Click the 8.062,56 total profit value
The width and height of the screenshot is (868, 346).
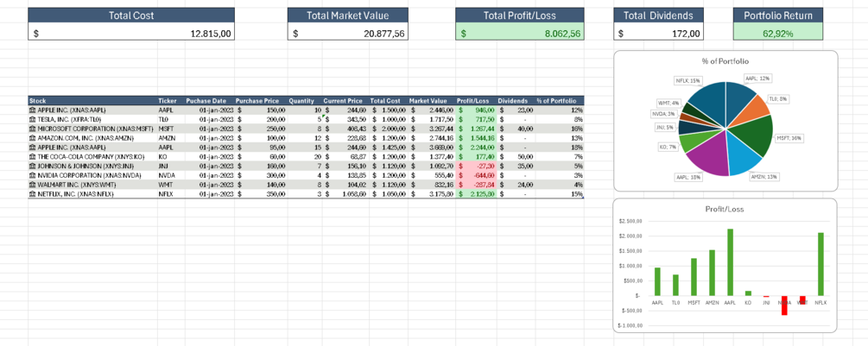coord(520,33)
